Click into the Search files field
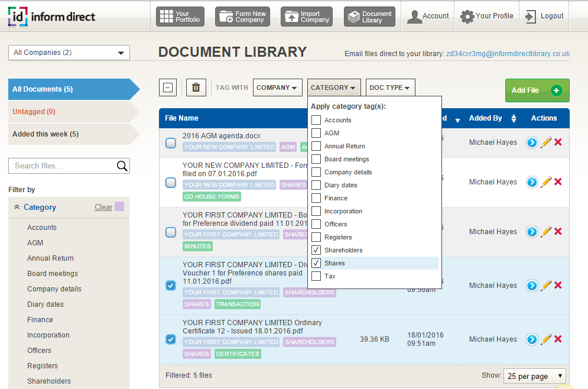588x389 pixels. (x=62, y=166)
